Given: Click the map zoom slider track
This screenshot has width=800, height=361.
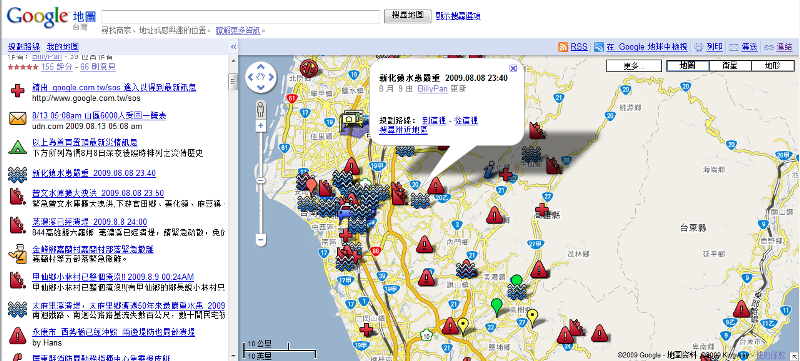Looking at the screenshot, I should [261, 182].
